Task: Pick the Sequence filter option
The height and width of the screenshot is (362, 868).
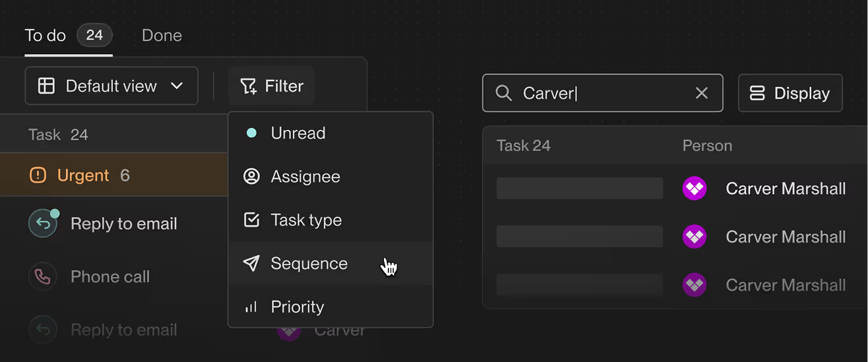Action: point(308,264)
